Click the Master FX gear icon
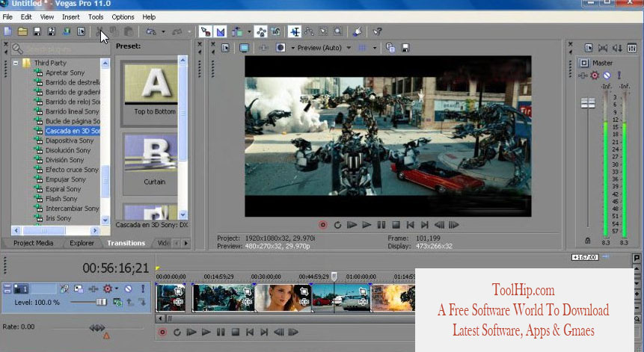The image size is (644, 352). [595, 75]
